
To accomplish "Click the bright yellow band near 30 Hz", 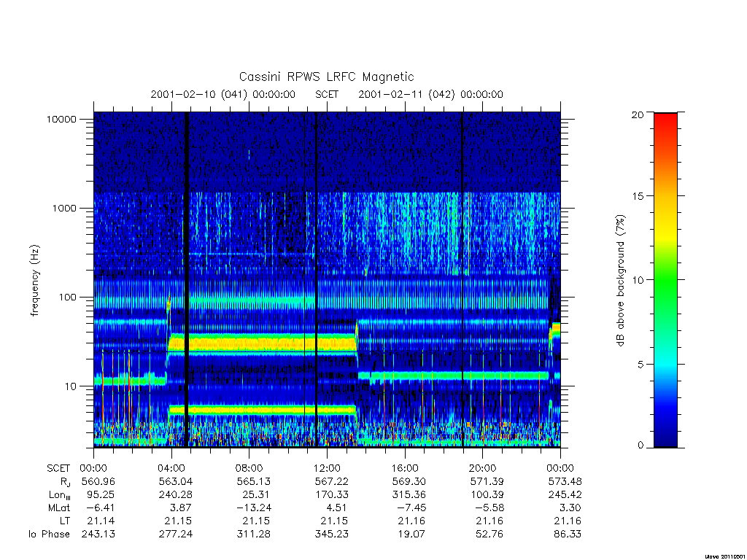I will (262, 343).
